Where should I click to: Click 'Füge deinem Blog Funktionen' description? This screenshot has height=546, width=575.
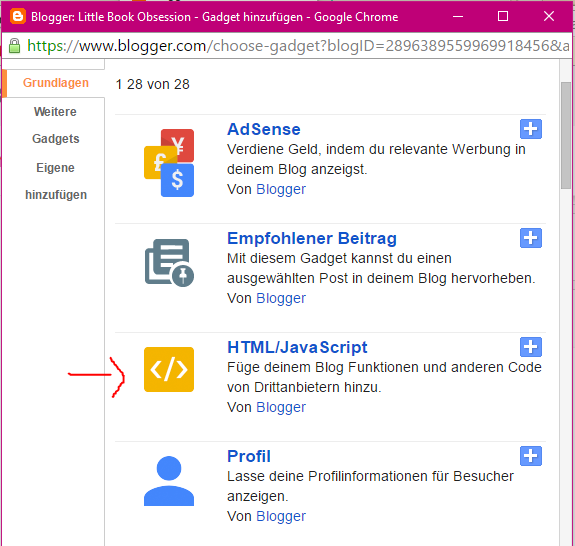point(384,377)
